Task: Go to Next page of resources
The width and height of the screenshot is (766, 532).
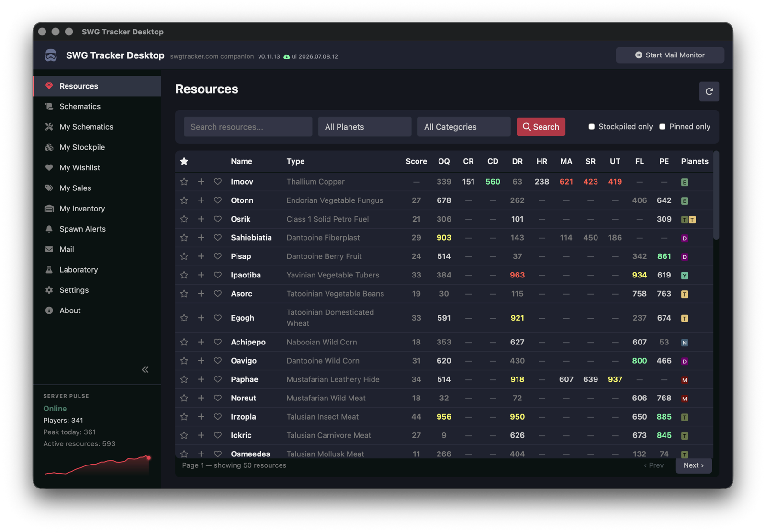Action: [693, 465]
